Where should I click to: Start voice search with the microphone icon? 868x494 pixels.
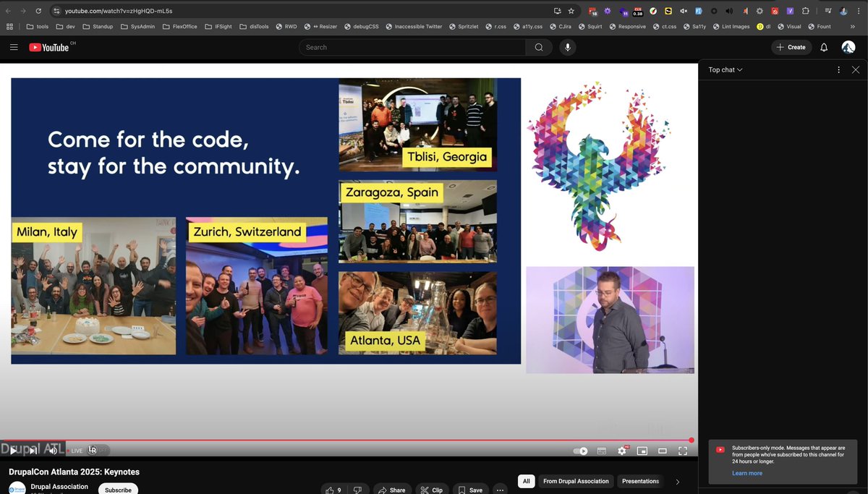pos(567,47)
